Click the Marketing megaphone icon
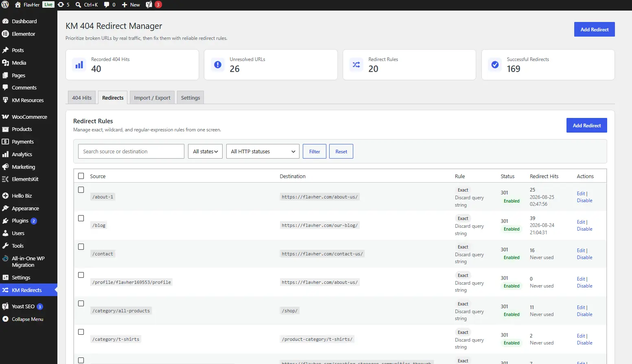The height and width of the screenshot is (364, 632). [x=5, y=167]
